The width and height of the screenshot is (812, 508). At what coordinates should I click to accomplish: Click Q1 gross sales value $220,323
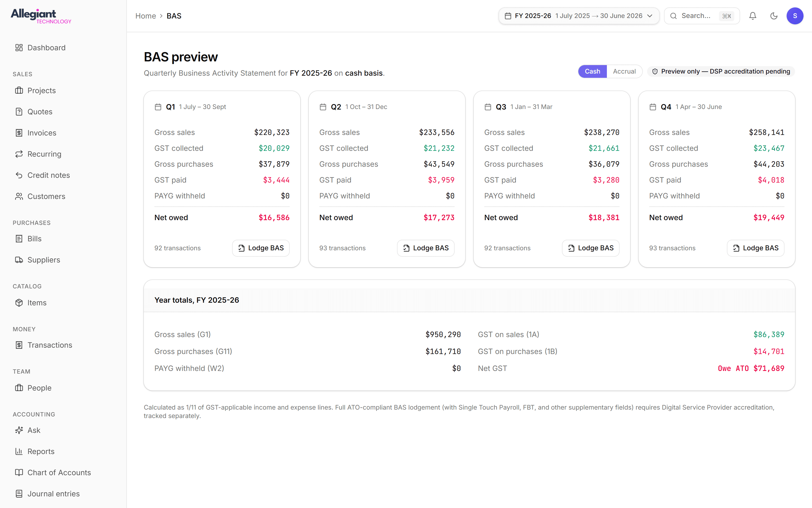[x=272, y=132]
